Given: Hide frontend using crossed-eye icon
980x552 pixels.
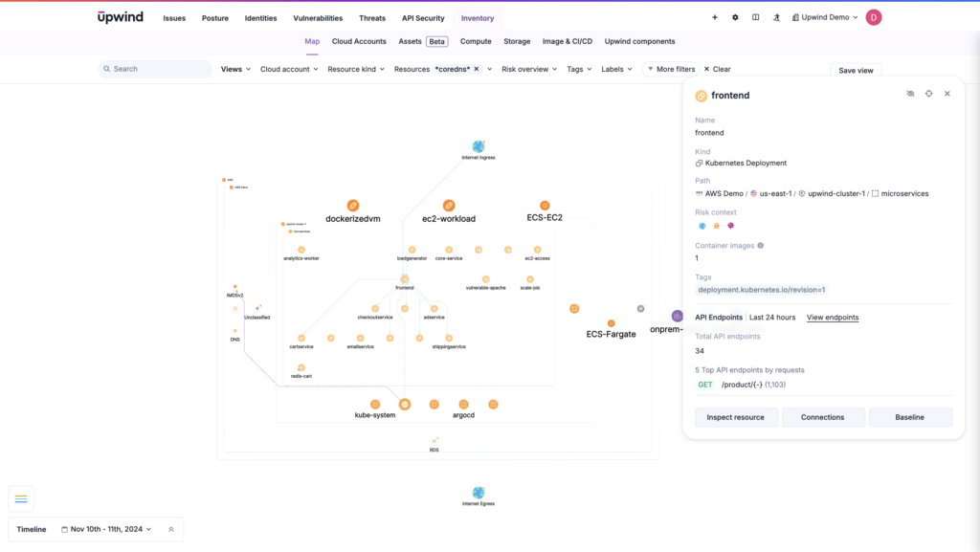Looking at the screenshot, I should point(910,94).
